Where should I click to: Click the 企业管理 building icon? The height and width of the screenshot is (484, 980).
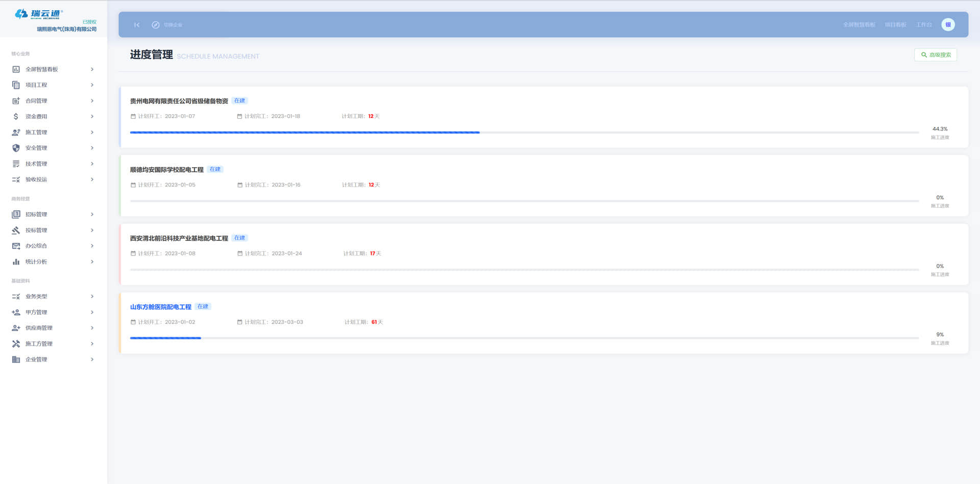[x=16, y=360]
